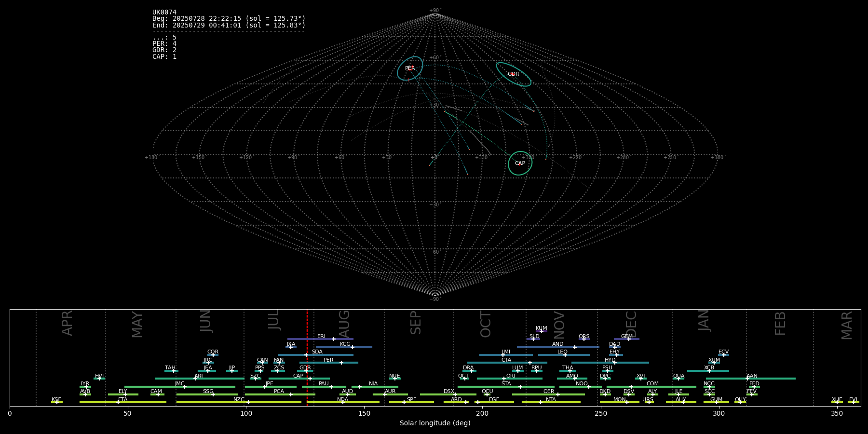The width and height of the screenshot is (868, 434).
Task: Select the HYD shower label in timeline
Action: pos(610,360)
